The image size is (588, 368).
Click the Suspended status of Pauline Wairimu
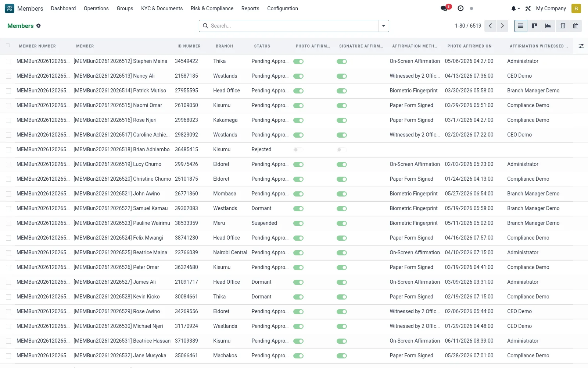pos(264,223)
